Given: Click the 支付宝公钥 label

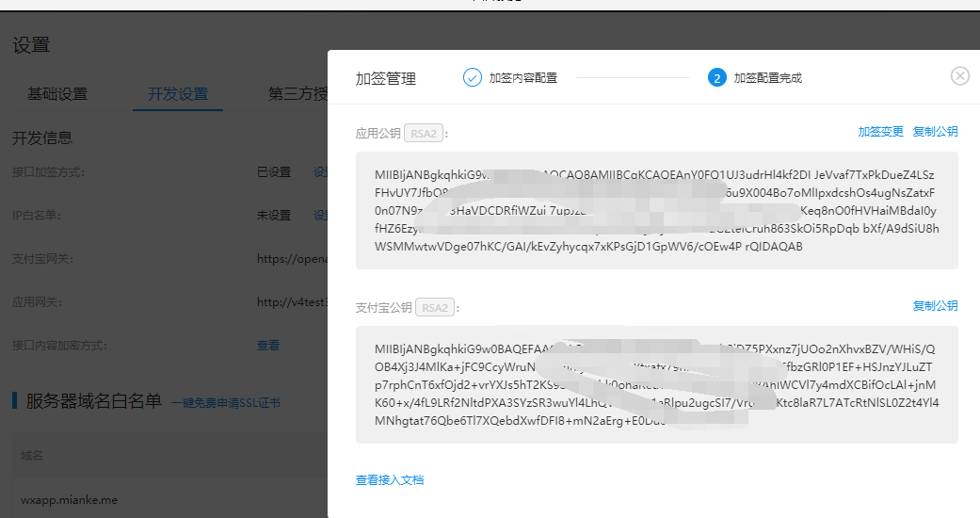Looking at the screenshot, I should click(384, 308).
